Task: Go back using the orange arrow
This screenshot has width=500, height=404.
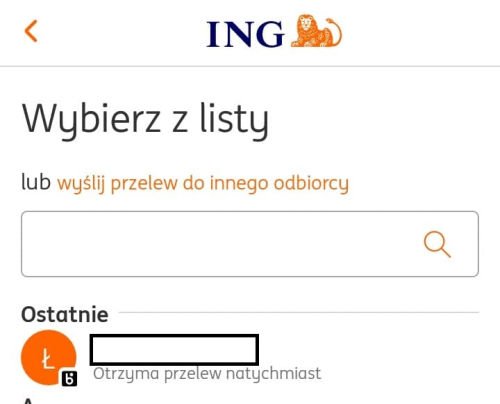Action: [31, 31]
